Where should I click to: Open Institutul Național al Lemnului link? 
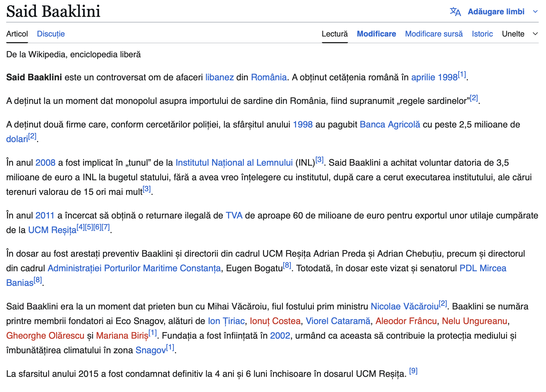click(x=234, y=163)
